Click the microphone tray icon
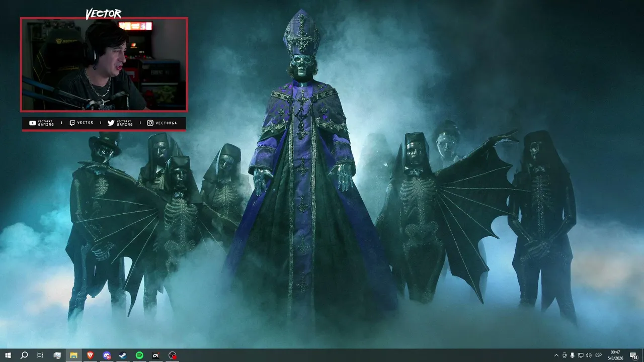The height and width of the screenshot is (362, 644). point(573,355)
